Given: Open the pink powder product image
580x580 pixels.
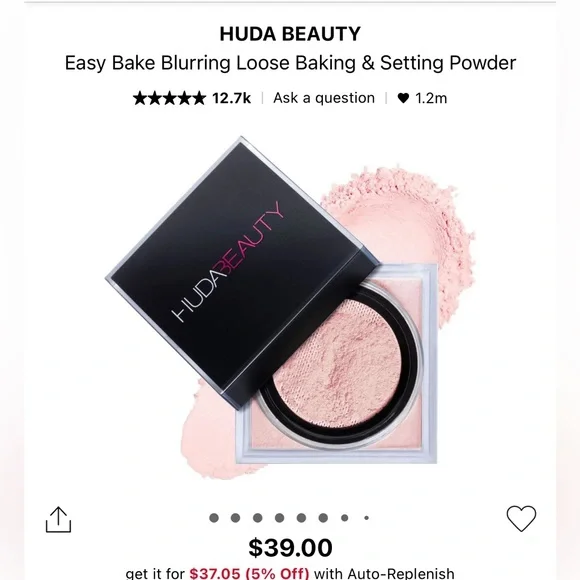Looking at the screenshot, I should point(290,308).
